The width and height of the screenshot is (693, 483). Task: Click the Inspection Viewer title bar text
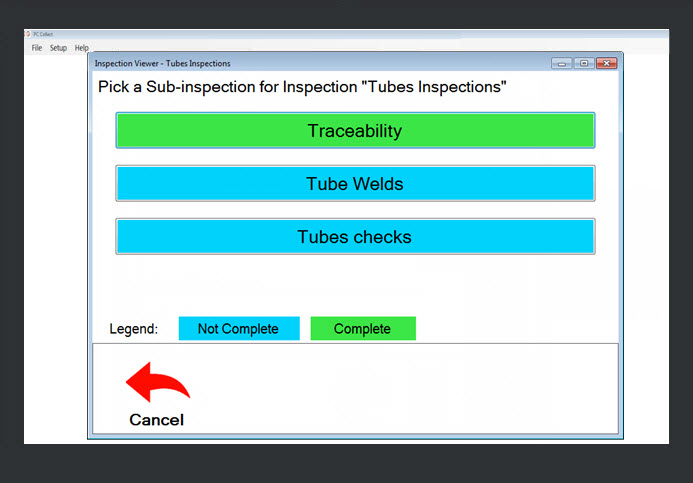[162, 63]
